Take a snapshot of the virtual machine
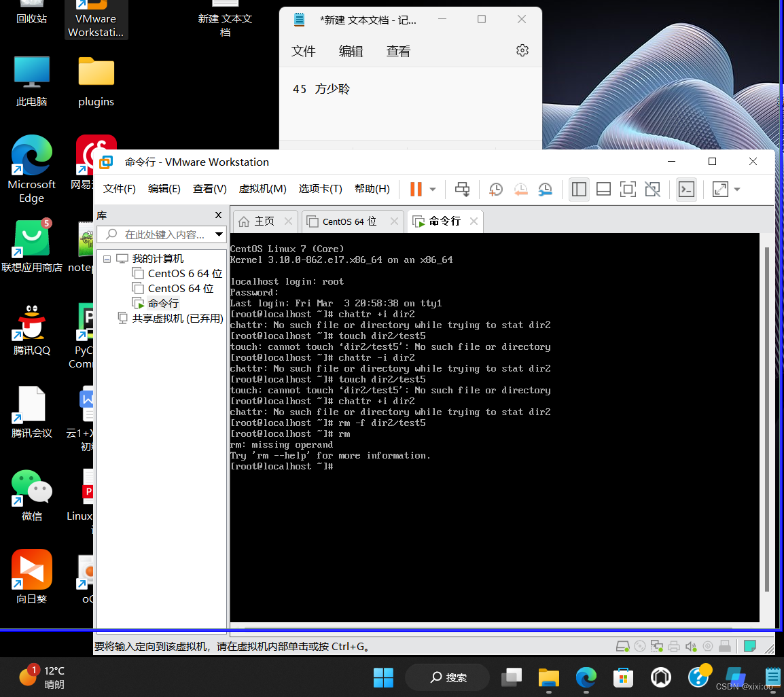The height and width of the screenshot is (697, 784). click(495, 189)
